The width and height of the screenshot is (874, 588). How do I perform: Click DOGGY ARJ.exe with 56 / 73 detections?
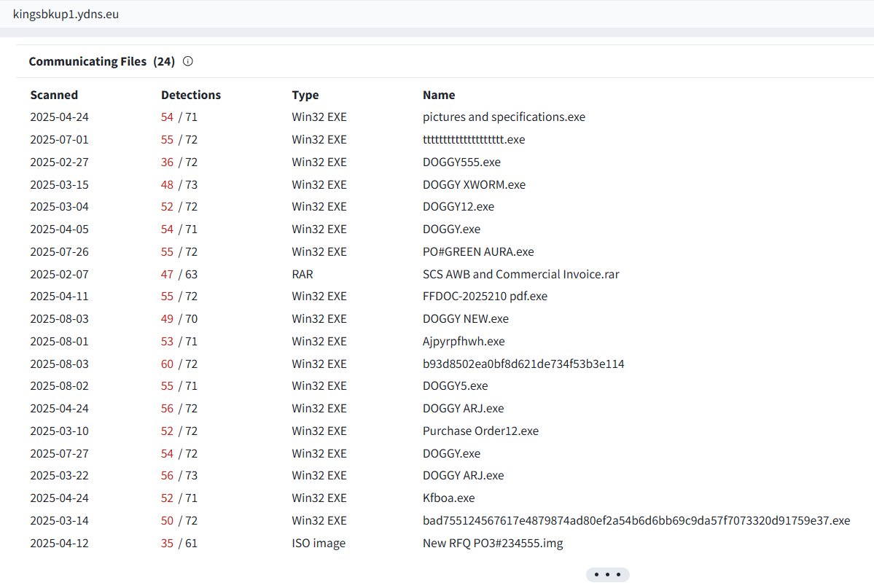coord(463,475)
